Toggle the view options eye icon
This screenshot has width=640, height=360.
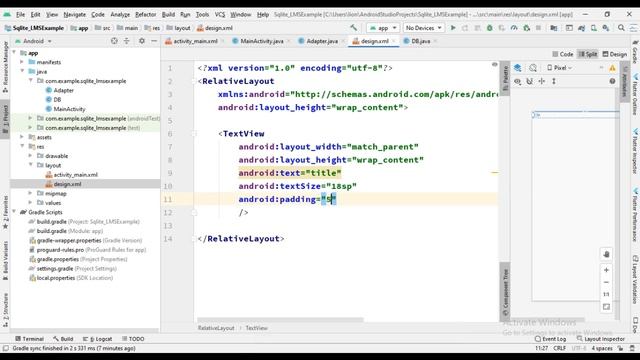[x=518, y=81]
